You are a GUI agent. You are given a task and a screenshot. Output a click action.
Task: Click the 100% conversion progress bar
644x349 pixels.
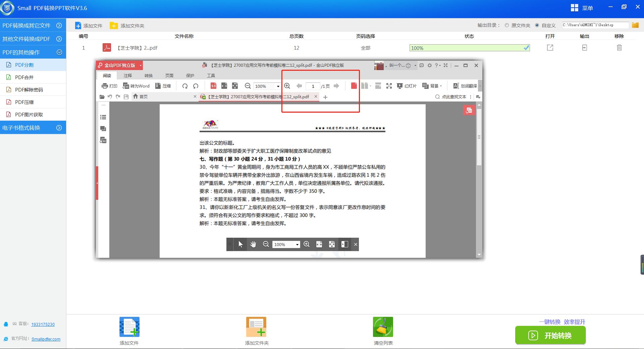point(470,48)
